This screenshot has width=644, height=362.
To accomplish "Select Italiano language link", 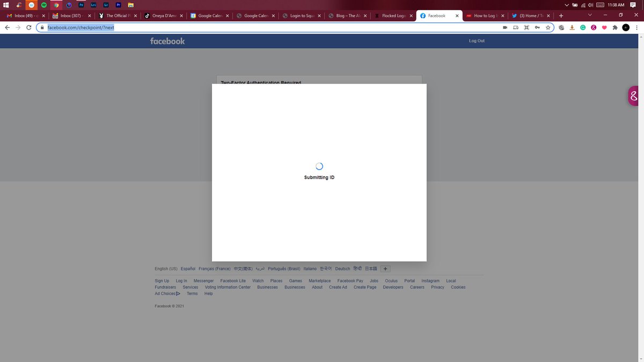I will pos(310,269).
